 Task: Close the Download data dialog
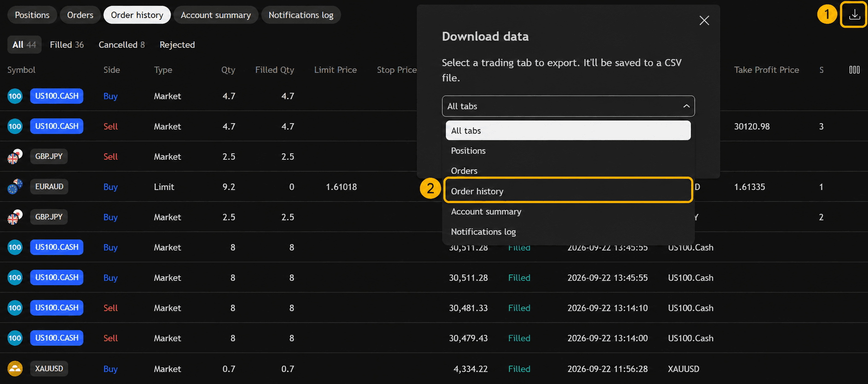704,20
